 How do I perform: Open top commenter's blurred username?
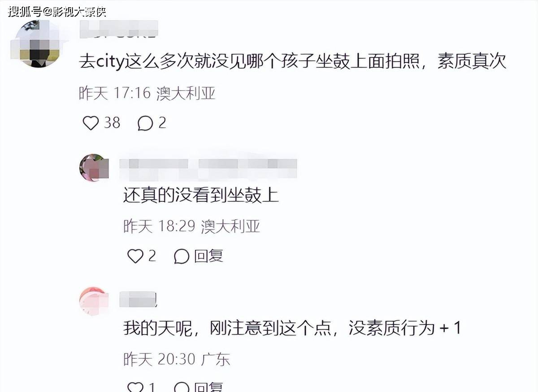pyautogui.click(x=118, y=29)
